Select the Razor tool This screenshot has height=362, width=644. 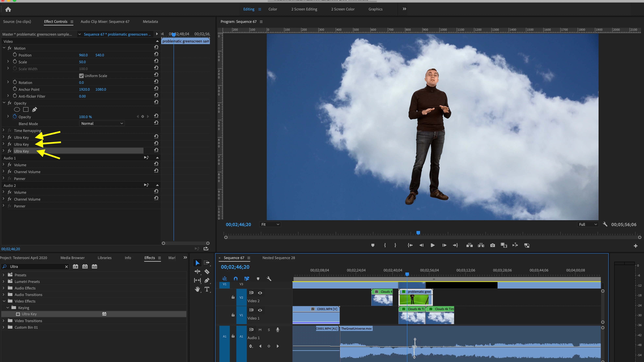click(x=207, y=271)
